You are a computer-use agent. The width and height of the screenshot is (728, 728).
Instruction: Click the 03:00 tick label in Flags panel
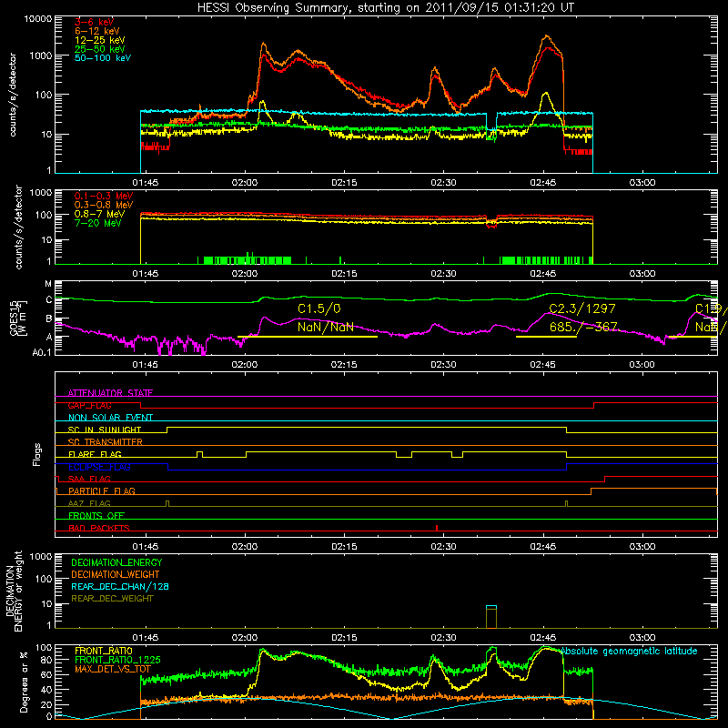click(x=642, y=547)
